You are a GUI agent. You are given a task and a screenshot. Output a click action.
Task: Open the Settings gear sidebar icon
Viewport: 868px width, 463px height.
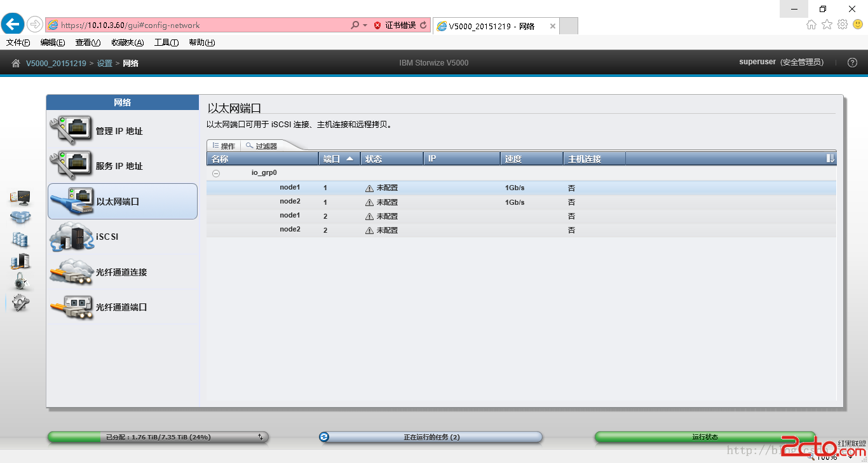click(x=21, y=303)
